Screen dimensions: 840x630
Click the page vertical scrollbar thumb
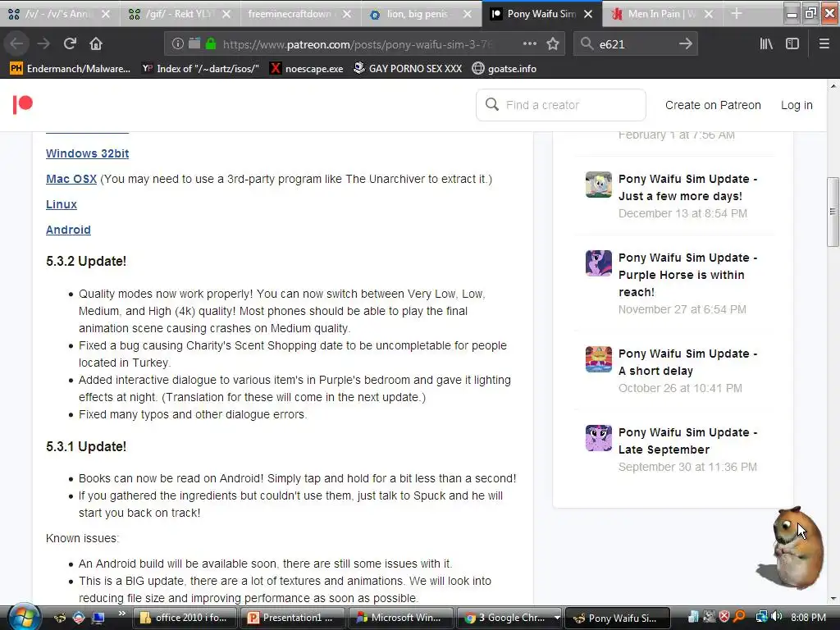(x=833, y=211)
